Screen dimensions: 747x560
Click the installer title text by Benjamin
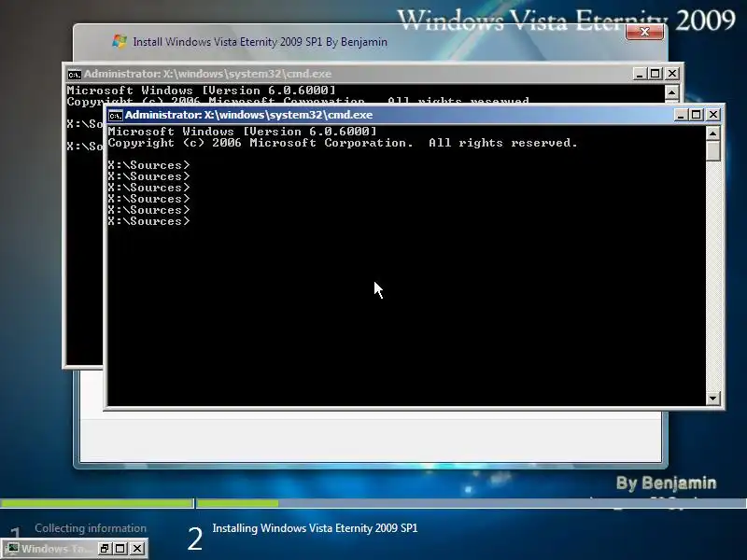(x=261, y=42)
